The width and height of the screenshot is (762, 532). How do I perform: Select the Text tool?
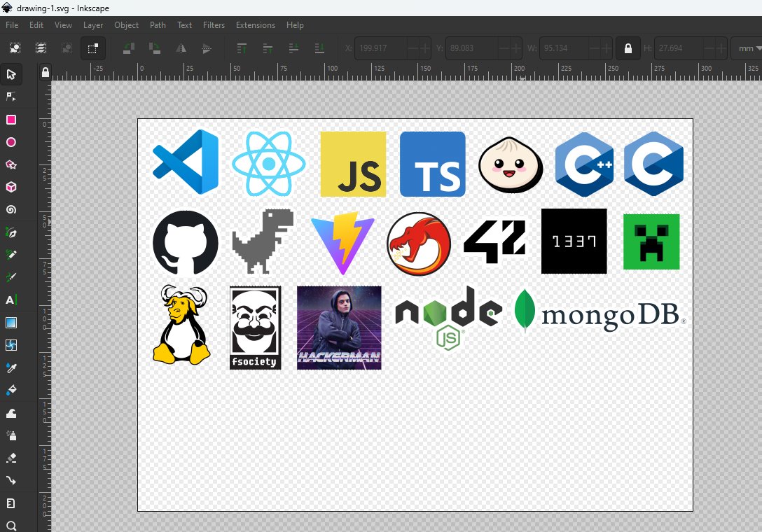pyautogui.click(x=11, y=300)
